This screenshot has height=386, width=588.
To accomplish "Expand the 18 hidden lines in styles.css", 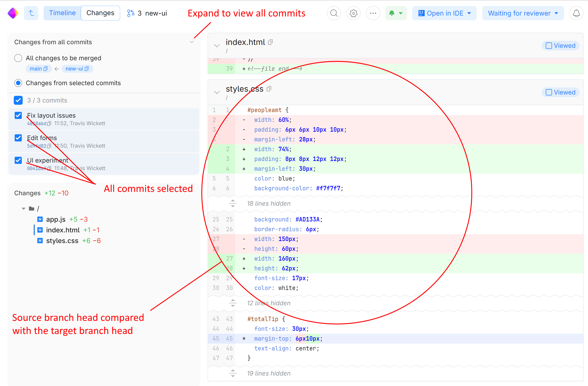I will coord(233,203).
